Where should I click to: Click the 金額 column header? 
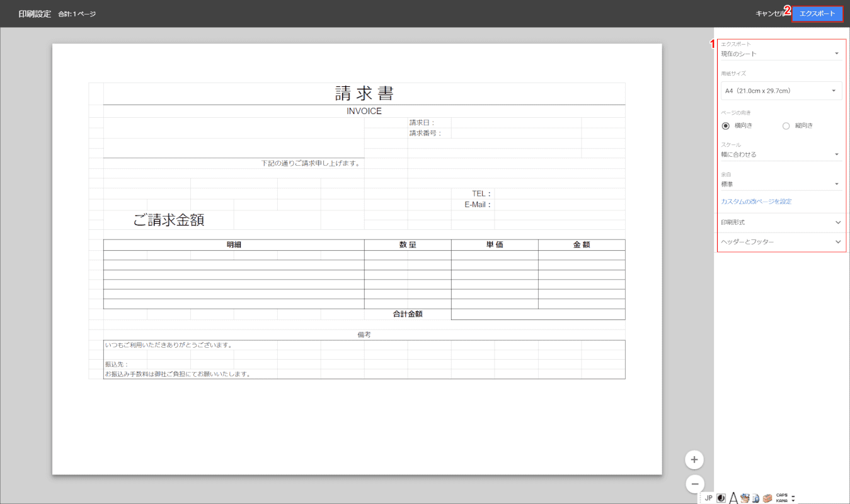tap(582, 245)
